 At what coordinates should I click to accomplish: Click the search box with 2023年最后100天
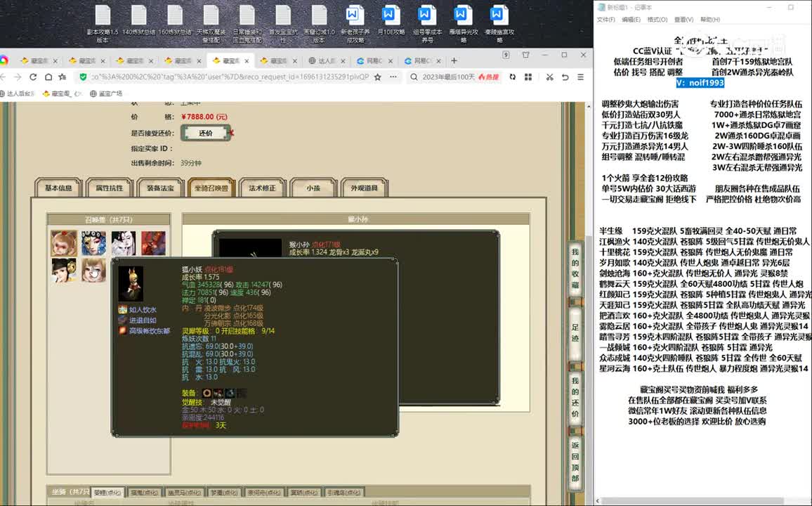pos(448,77)
